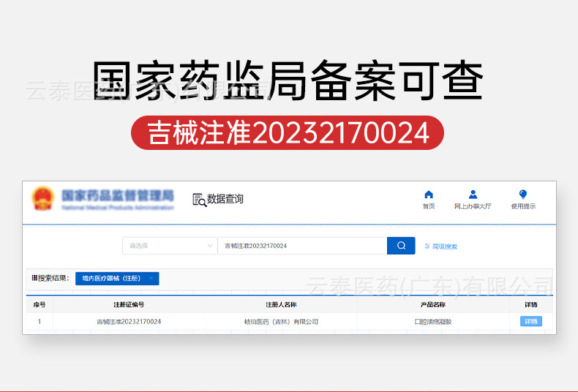Click the 注册证编号 column header
The height and width of the screenshot is (392, 578).
click(129, 305)
